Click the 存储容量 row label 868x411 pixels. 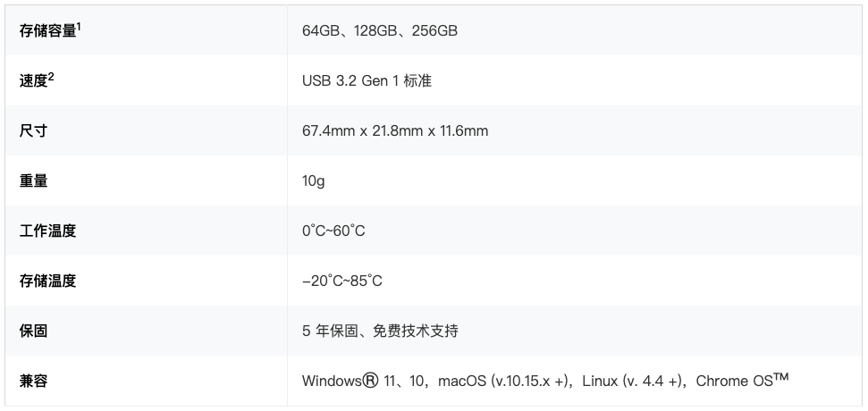pos(47,31)
